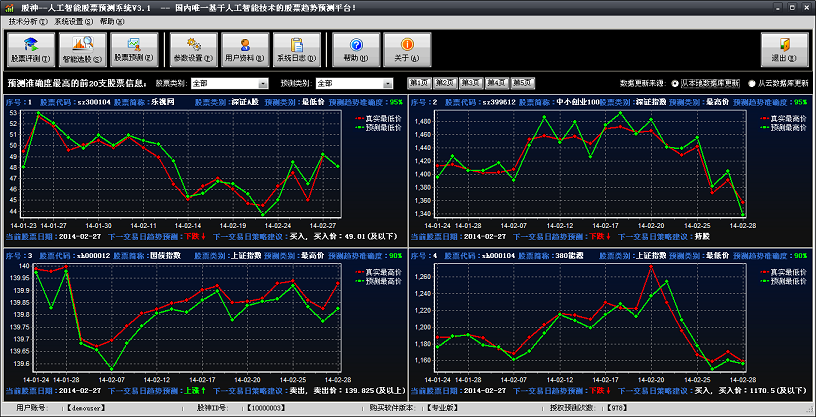Switch to page 第3页
Image resolution: width=816 pixels, height=417 pixels.
tap(471, 83)
